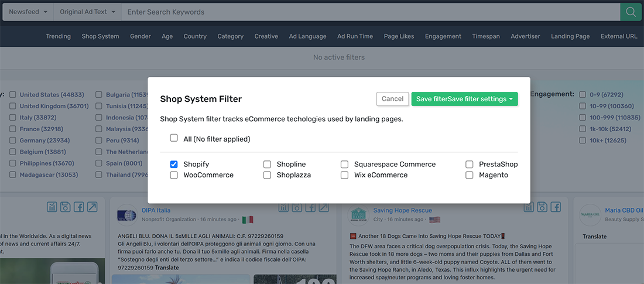
Task: Open Country filter menu
Action: click(195, 36)
